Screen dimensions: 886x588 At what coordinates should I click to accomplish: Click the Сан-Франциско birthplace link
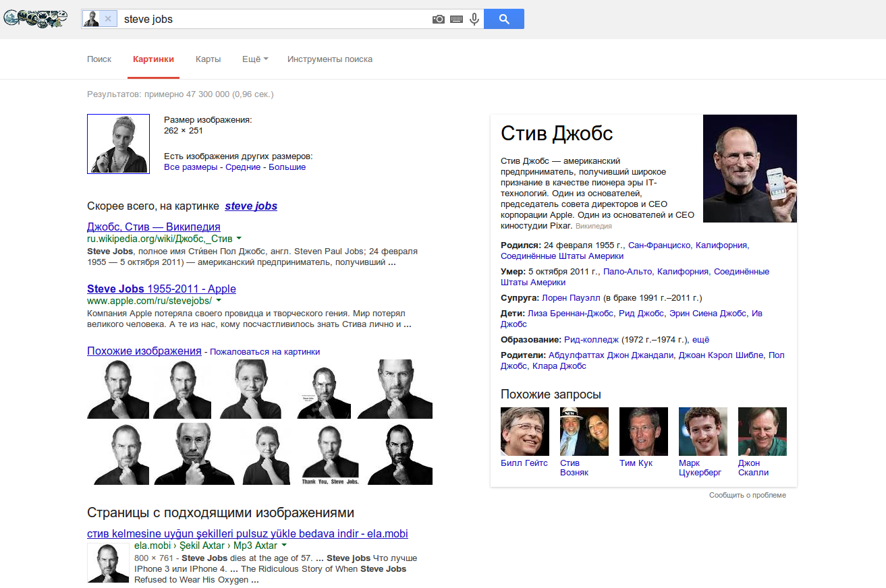tap(659, 245)
